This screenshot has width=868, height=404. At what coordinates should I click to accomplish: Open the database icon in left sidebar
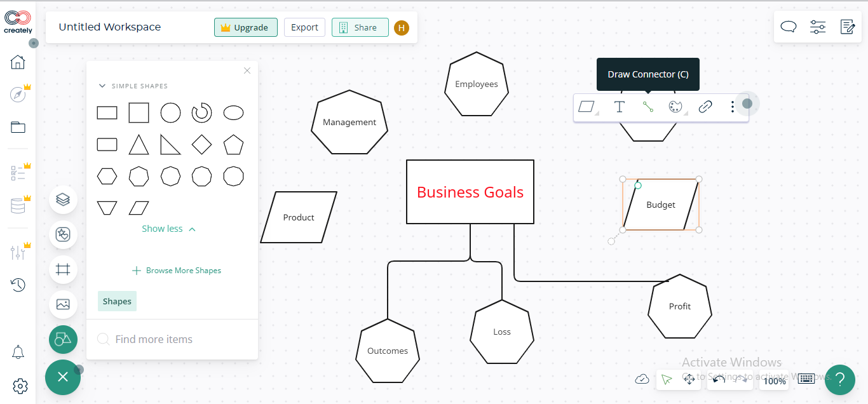pyautogui.click(x=18, y=205)
